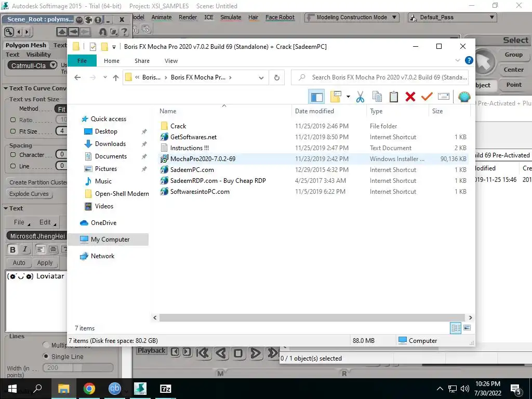532x399 pixels.
Task: Open the Modeling Construction Mode dropdown
Action: click(x=352, y=17)
